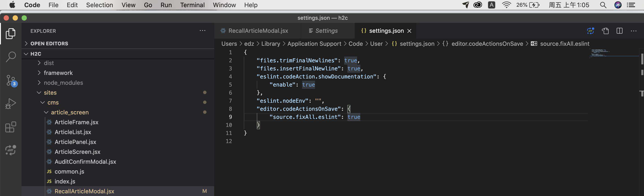644x196 pixels.
Task: Click the editor vertical scrollbar
Action: 642,59
